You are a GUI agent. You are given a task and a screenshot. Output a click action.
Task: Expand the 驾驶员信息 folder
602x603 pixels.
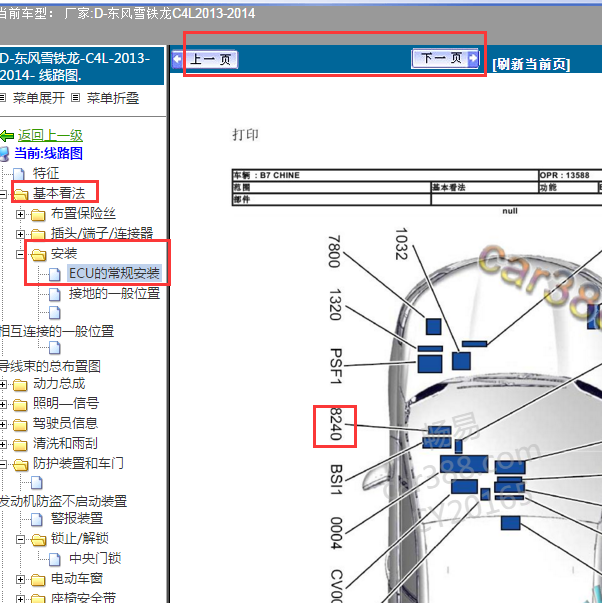click(x=3, y=424)
